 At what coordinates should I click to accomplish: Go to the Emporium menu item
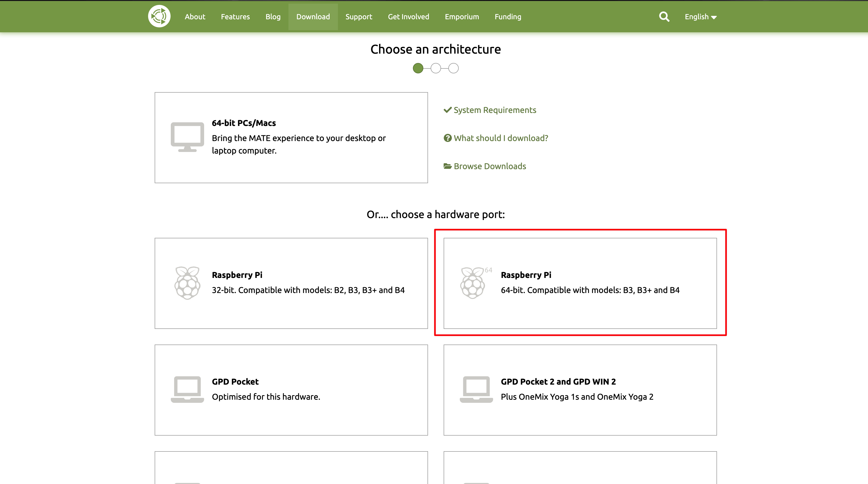462,17
